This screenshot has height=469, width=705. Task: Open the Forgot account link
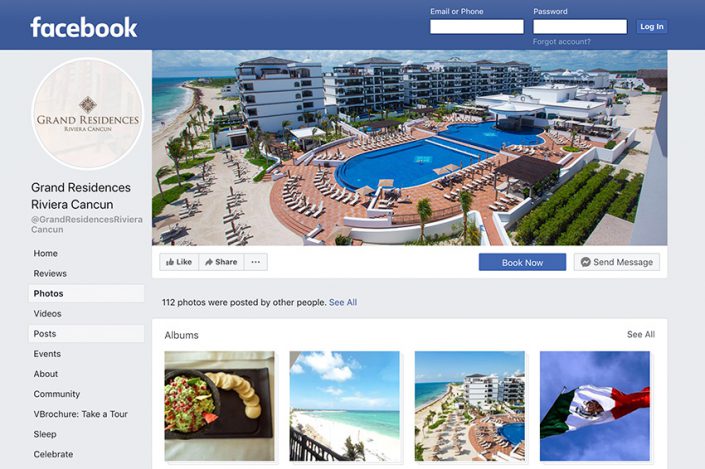[x=562, y=42]
